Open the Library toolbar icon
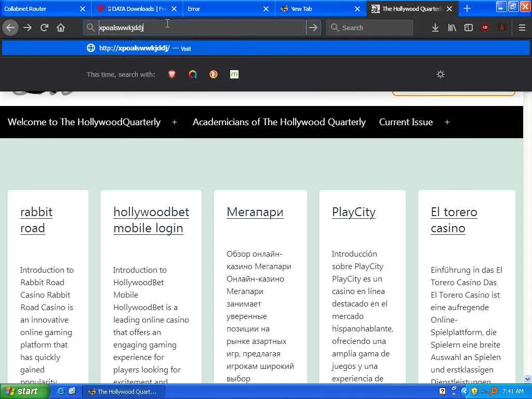Image resolution: width=532 pixels, height=399 pixels. (452, 28)
